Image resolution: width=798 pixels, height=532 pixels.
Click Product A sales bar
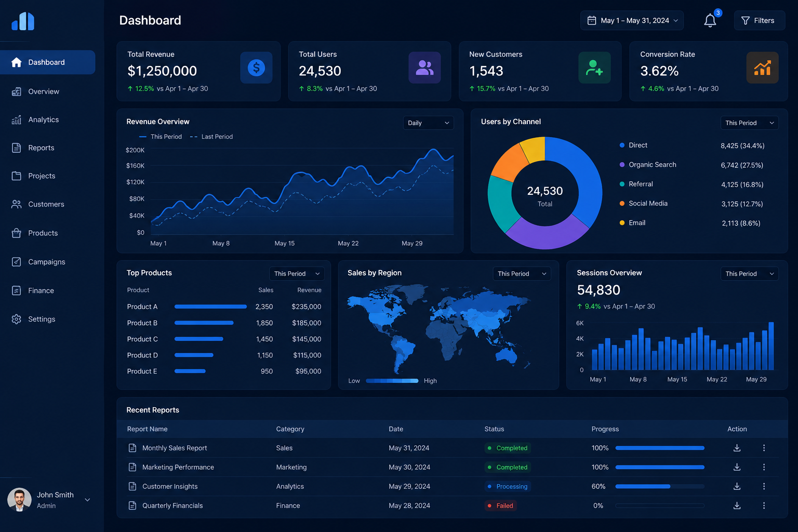point(210,307)
